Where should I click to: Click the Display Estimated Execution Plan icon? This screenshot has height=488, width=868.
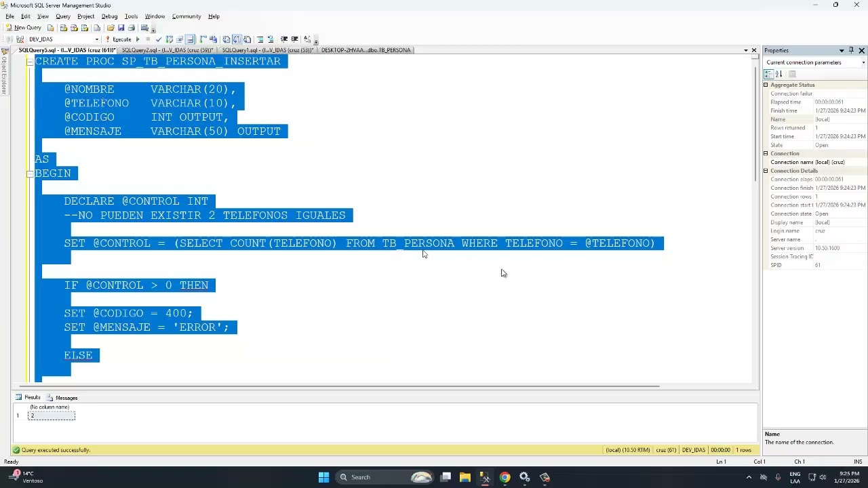170,39
